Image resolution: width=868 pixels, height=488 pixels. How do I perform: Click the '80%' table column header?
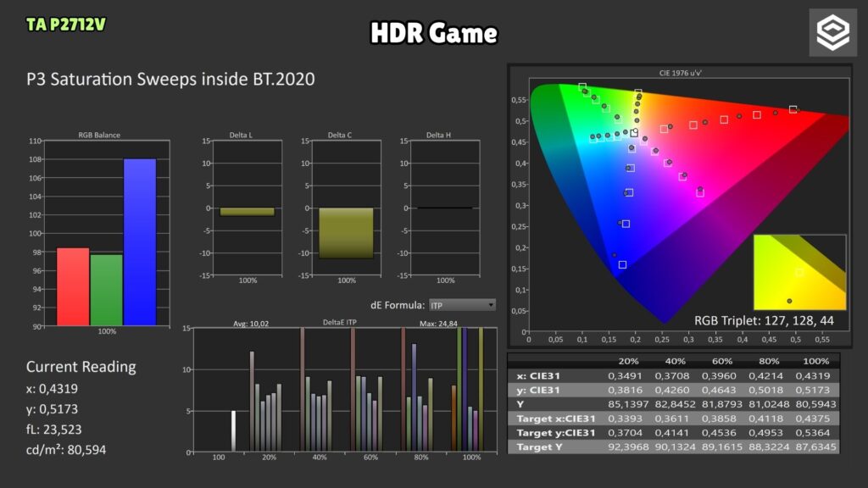pos(769,361)
